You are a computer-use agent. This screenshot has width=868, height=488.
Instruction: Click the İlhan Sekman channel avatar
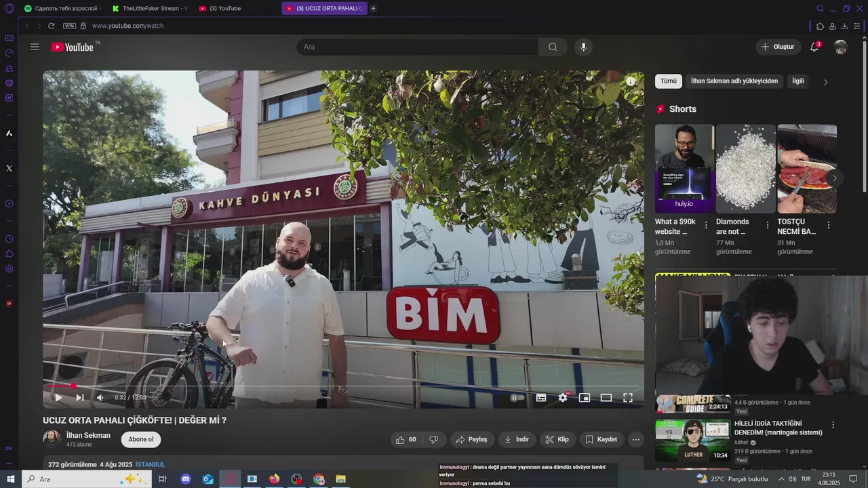pyautogui.click(x=52, y=439)
